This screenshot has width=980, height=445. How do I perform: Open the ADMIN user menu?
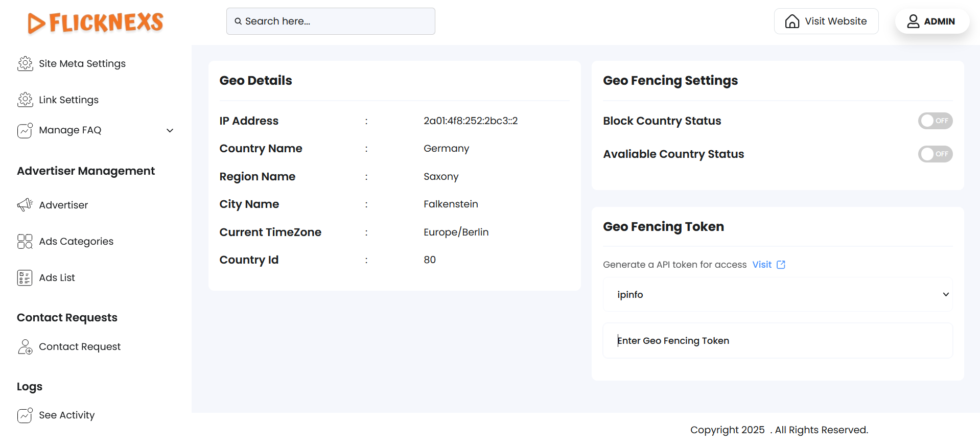931,21
